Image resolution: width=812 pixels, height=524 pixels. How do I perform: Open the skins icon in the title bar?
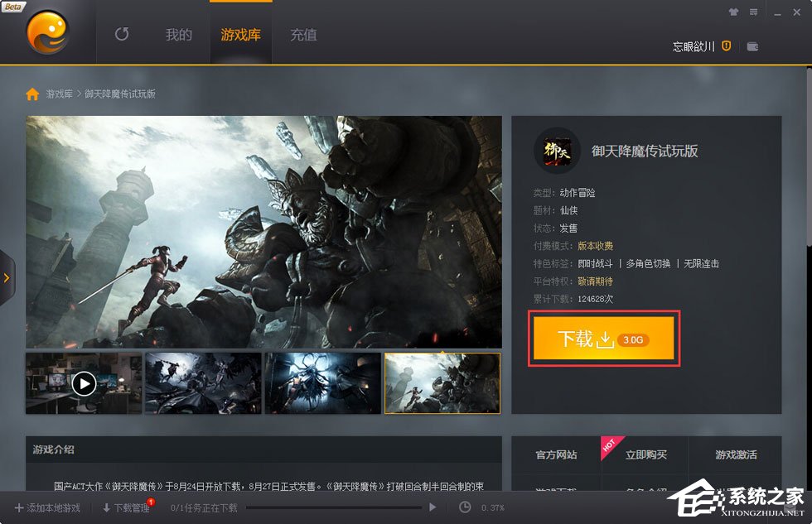(734, 13)
